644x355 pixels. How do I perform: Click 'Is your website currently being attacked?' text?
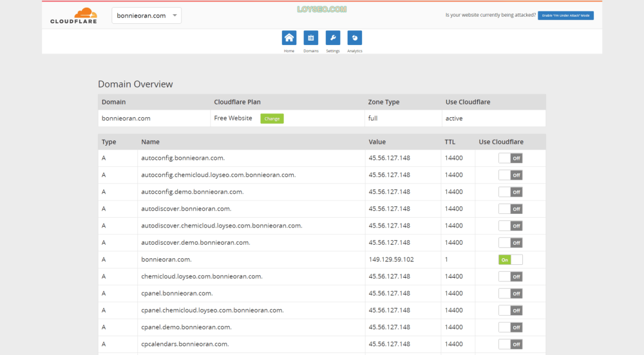(x=490, y=15)
